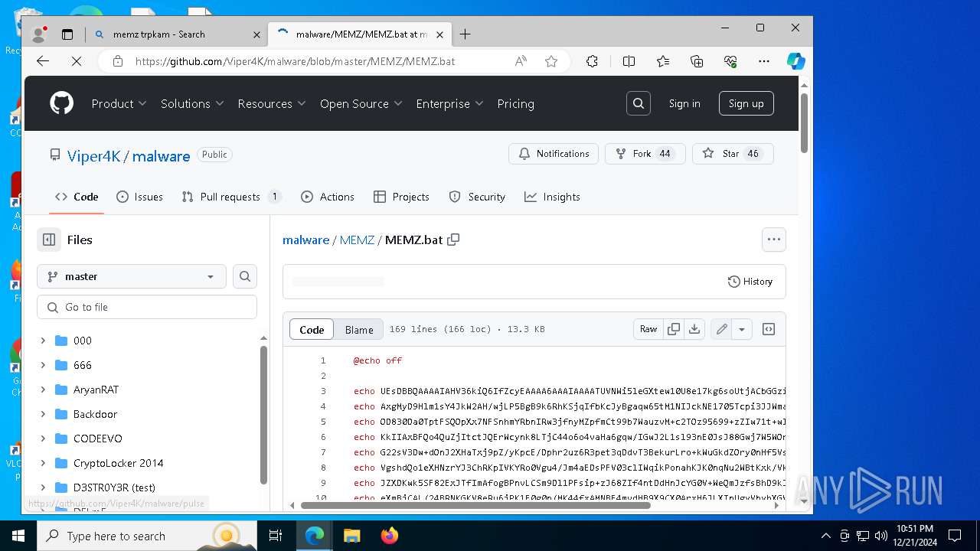The height and width of the screenshot is (551, 980).
Task: Open the Resources menu dropdown
Action: [272, 103]
